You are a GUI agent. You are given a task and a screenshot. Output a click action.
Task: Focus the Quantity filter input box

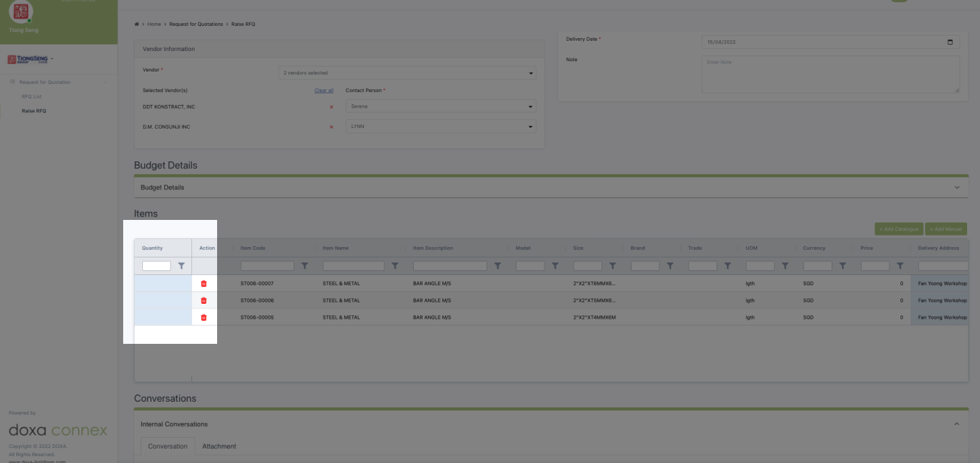[157, 266]
